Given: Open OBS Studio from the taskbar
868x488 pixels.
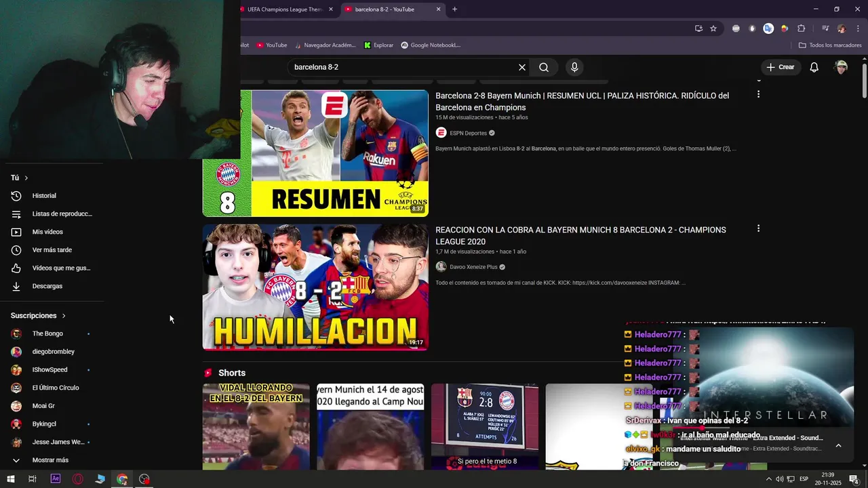Looking at the screenshot, I should (x=144, y=479).
